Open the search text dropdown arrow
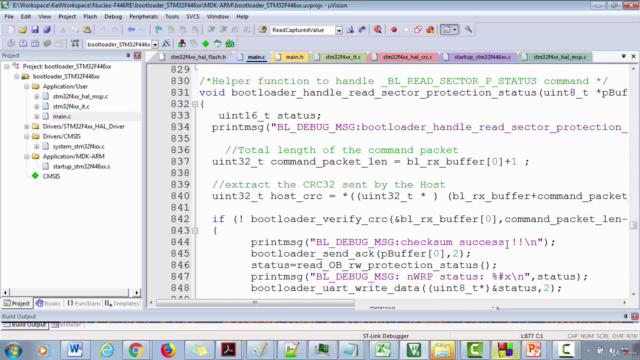The image size is (640, 360). point(339,30)
